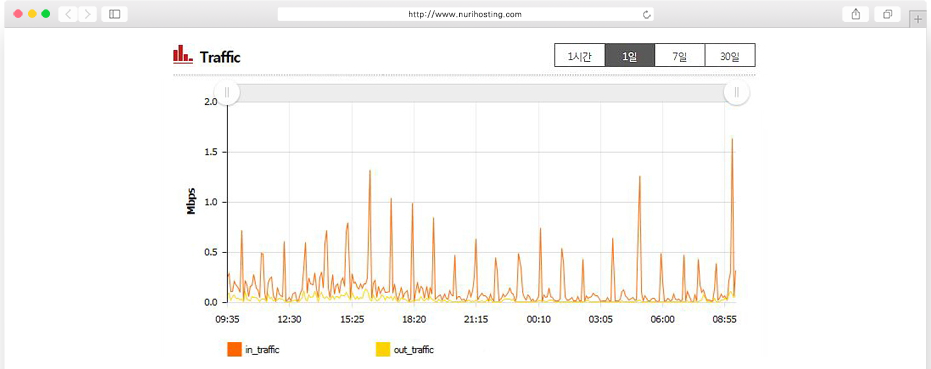Toggle out_traffic yellow legend swatch
931x369 pixels.
pyautogui.click(x=384, y=349)
